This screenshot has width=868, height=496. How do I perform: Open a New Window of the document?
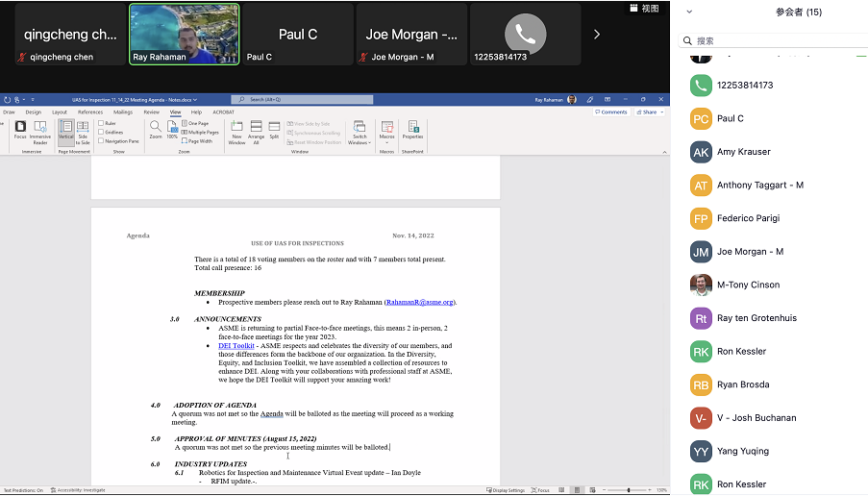tap(236, 133)
